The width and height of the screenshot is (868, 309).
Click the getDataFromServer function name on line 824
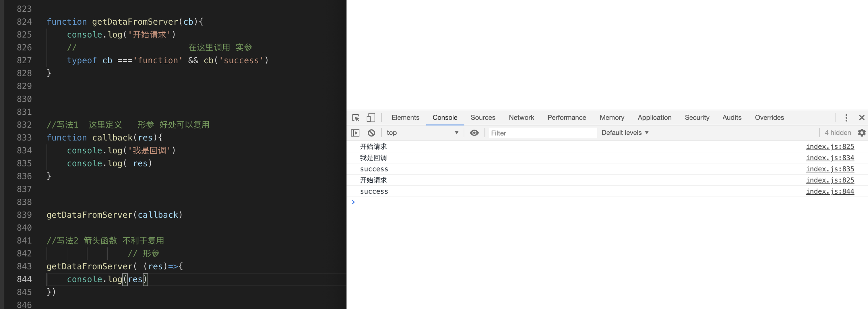pyautogui.click(x=135, y=21)
